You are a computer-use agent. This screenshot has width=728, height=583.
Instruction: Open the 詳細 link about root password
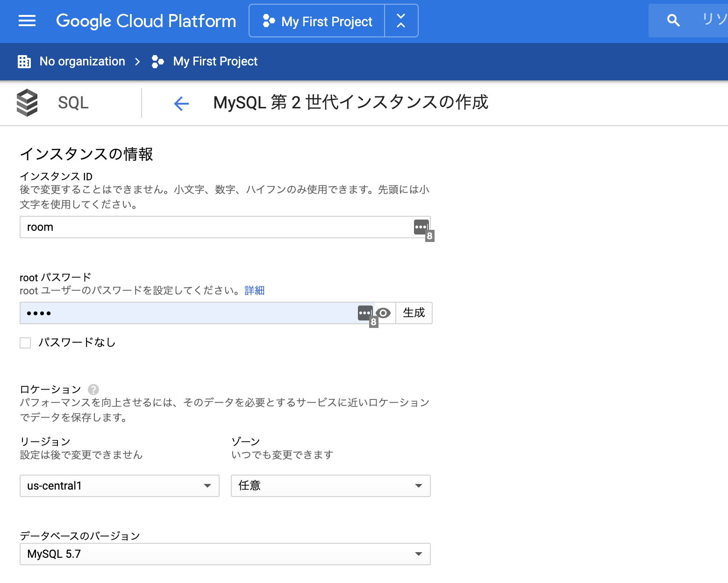coord(255,291)
